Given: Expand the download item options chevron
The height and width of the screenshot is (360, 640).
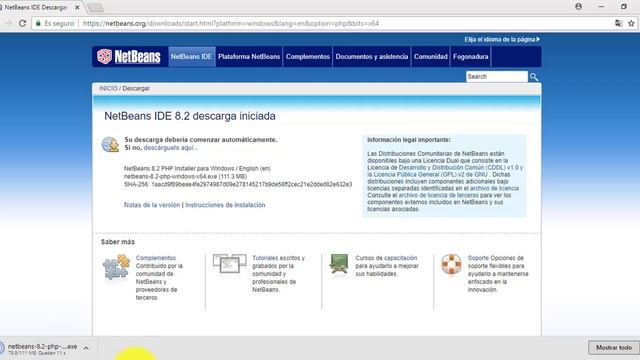Looking at the screenshot, I should point(86,348).
